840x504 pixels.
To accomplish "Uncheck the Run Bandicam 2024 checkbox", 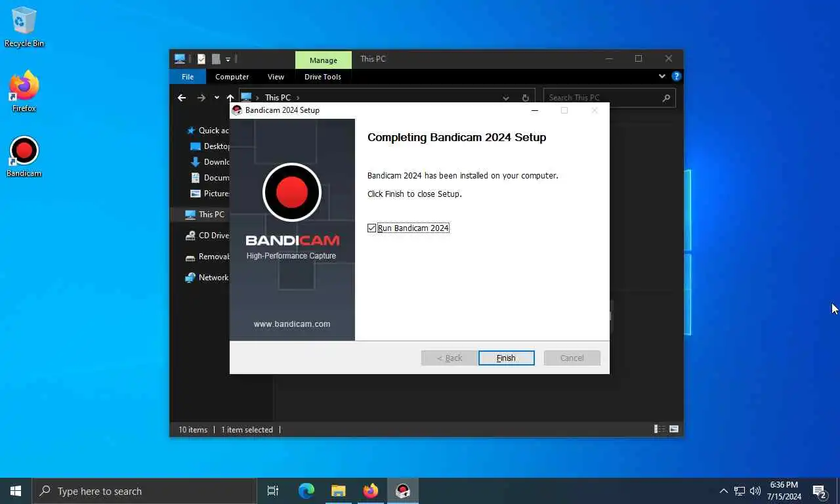I will click(372, 228).
